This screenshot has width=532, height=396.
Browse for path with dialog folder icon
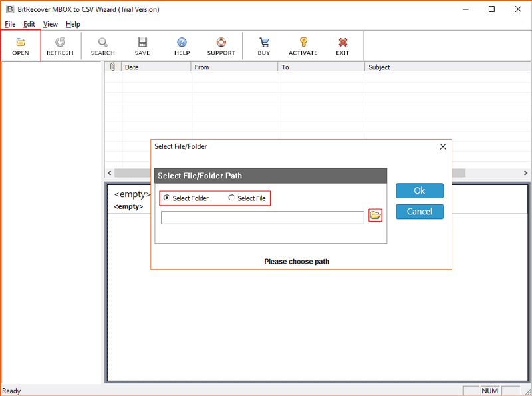tap(375, 215)
